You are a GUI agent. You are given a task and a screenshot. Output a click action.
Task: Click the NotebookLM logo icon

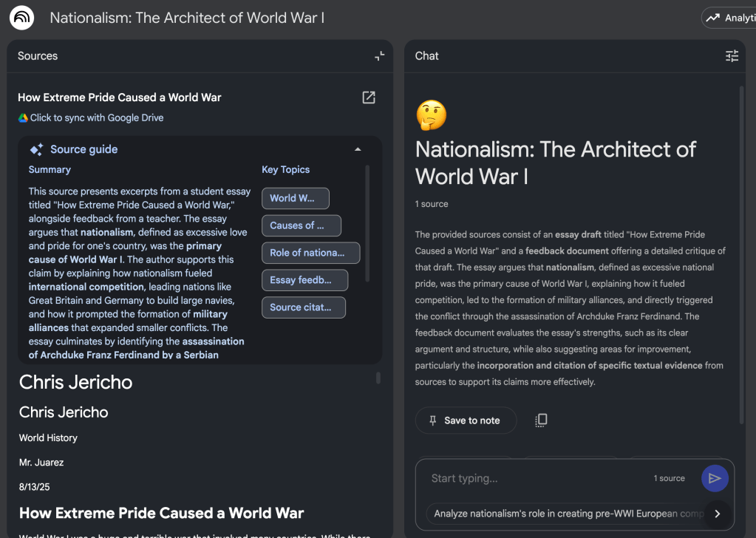pyautogui.click(x=21, y=18)
